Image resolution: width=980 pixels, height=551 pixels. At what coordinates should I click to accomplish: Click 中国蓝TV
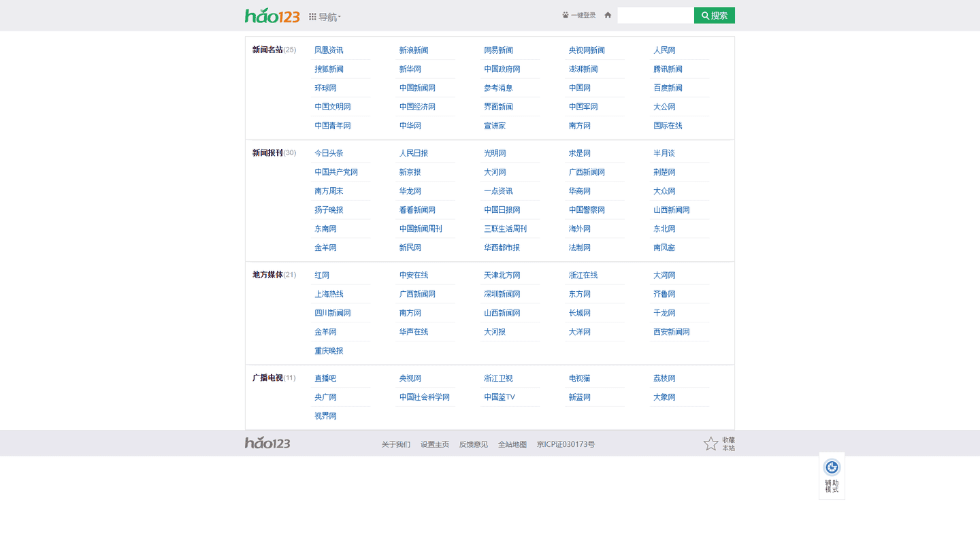(x=500, y=397)
